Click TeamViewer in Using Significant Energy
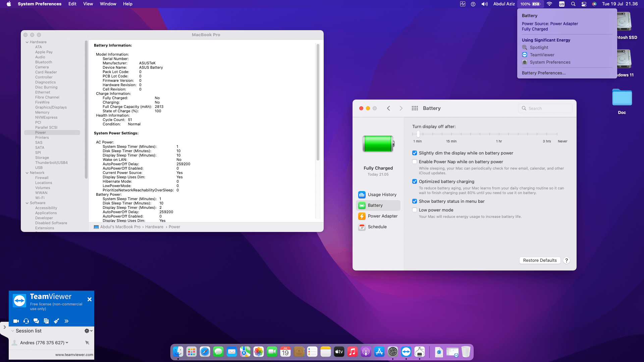This screenshot has height=362, width=644. click(x=542, y=55)
